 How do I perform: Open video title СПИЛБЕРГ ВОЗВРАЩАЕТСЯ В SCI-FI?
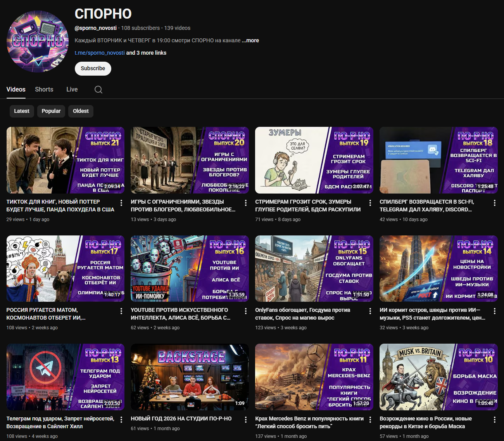click(x=427, y=206)
